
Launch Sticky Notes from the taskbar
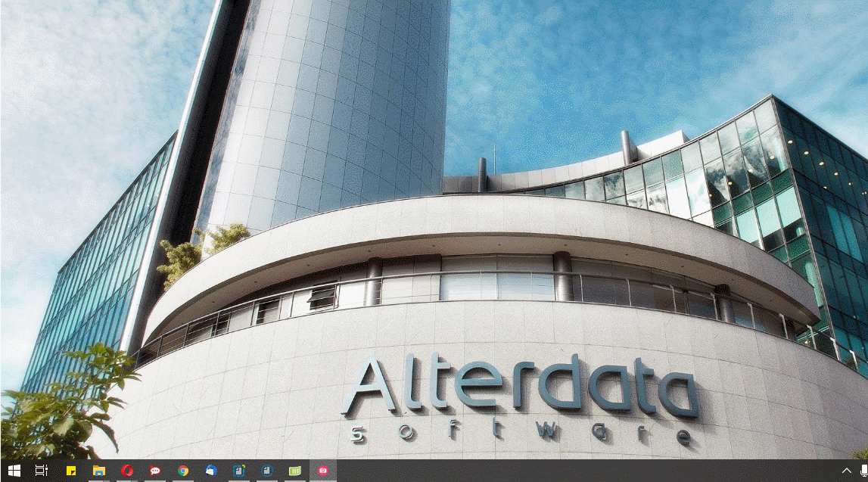pyautogui.click(x=71, y=471)
